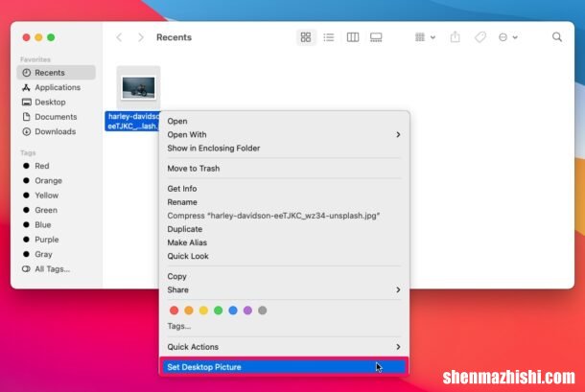Open Tags… in the context menu

coord(284,326)
